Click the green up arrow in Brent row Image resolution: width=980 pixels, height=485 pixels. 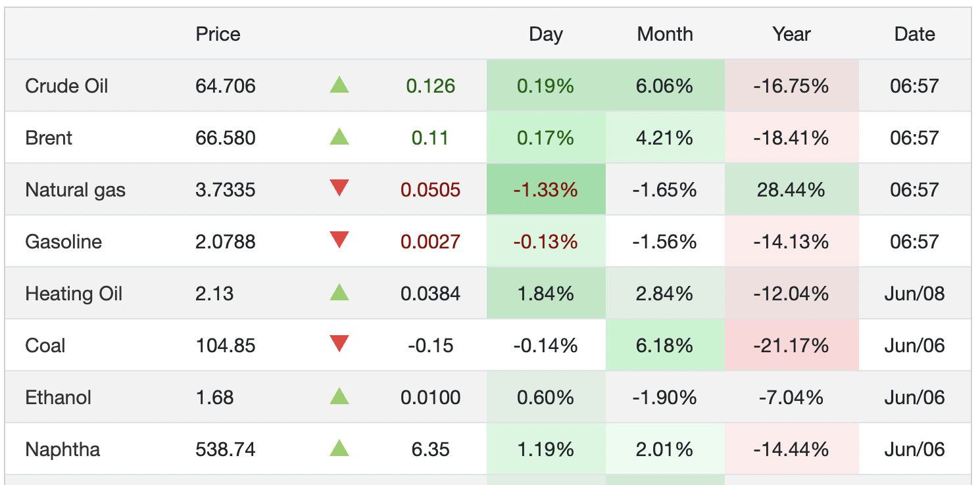coord(339,136)
